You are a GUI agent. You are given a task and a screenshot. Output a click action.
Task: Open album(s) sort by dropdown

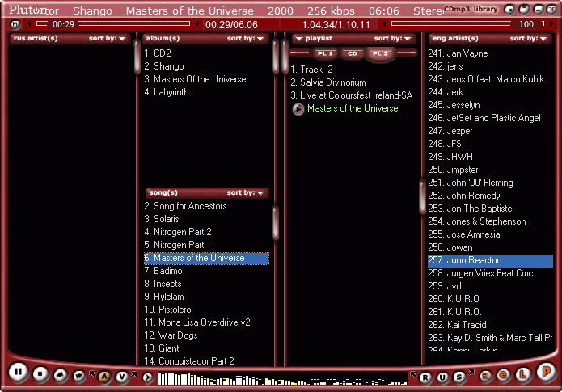point(246,38)
